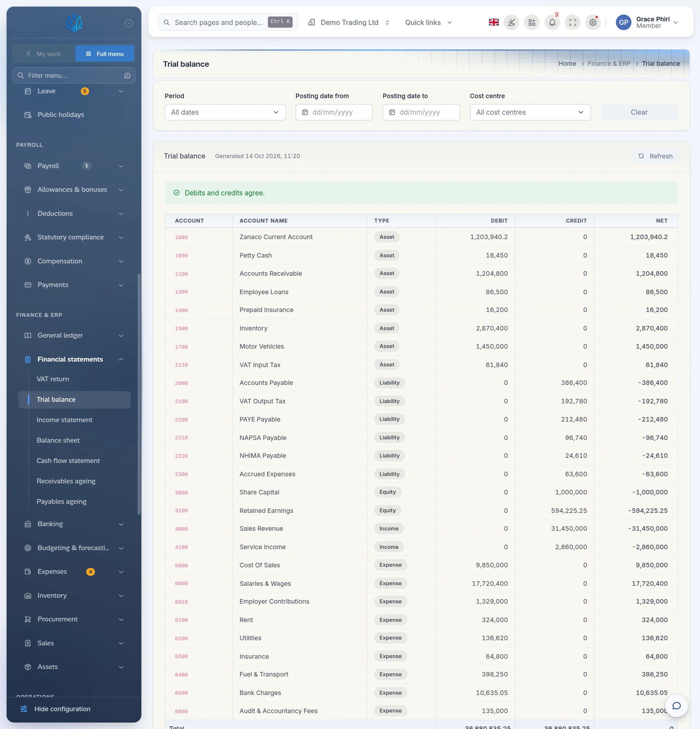Click the Sales Revenue account name
700x729 pixels.
pyautogui.click(x=261, y=528)
